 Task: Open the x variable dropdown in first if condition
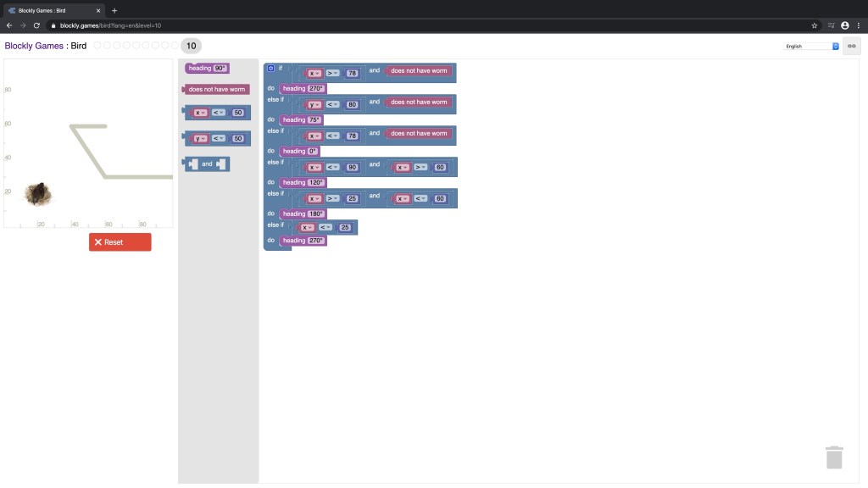click(x=314, y=74)
